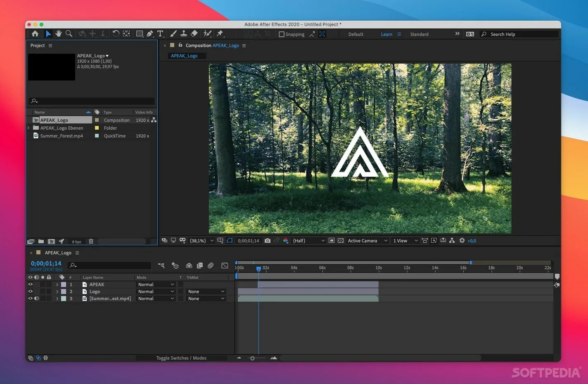Click the Motion Blur enable icon
588x384 pixels.
pos(211,265)
